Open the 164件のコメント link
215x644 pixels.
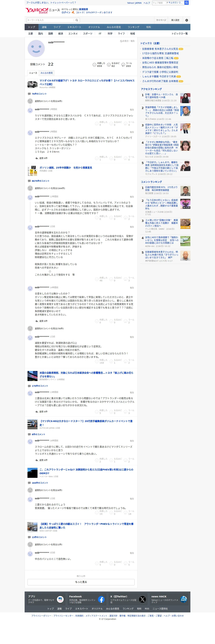40,483
